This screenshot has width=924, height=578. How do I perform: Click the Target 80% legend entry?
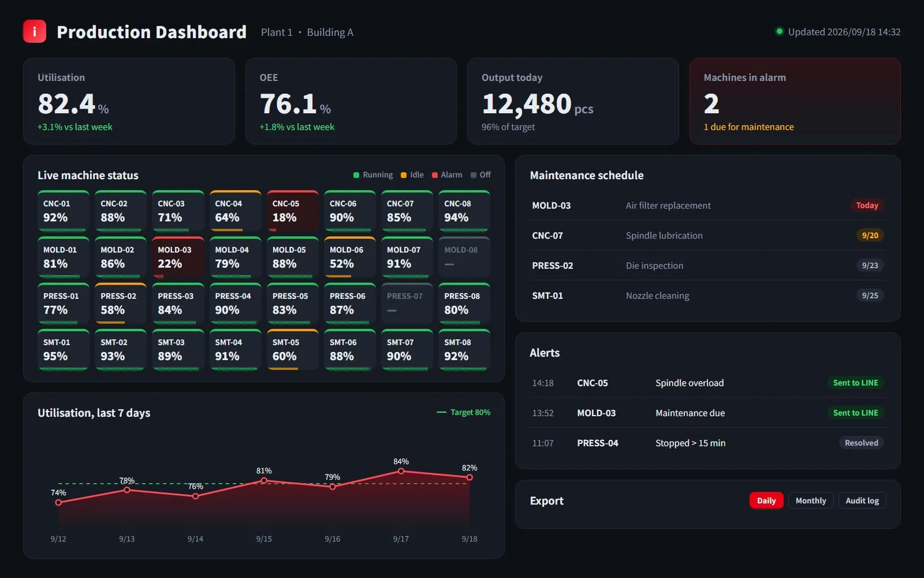click(x=464, y=412)
